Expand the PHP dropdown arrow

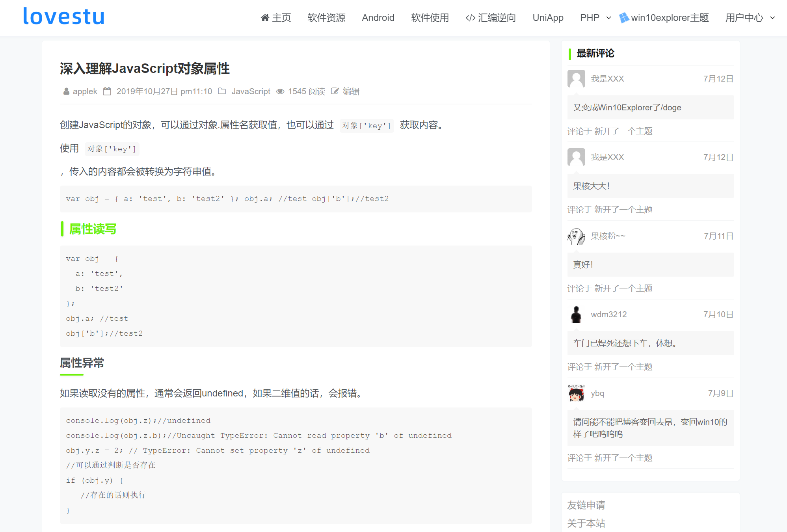point(608,18)
